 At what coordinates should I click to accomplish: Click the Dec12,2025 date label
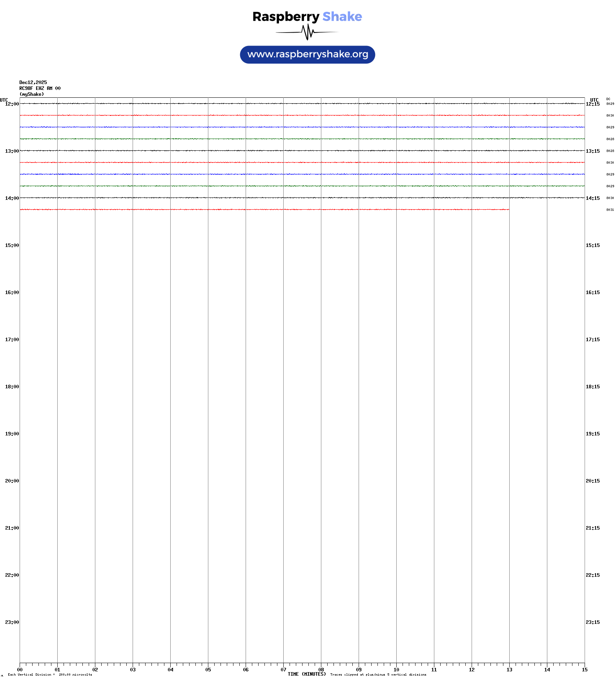33,82
